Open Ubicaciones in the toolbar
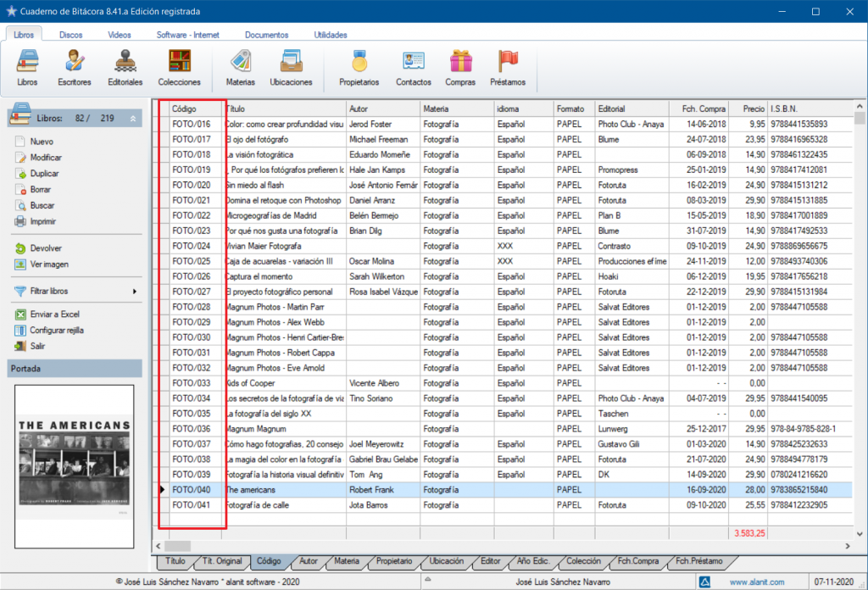Screen dimensions: 868x590 click(x=291, y=63)
